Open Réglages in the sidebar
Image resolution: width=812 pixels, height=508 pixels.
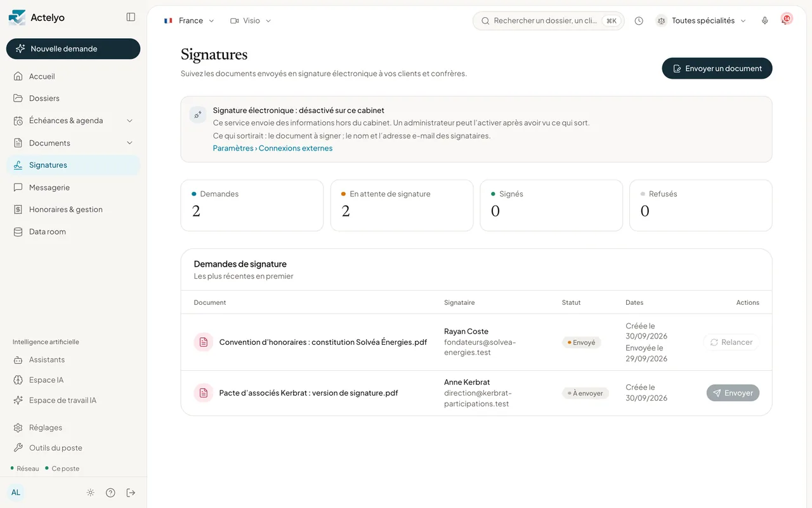(x=73, y=427)
